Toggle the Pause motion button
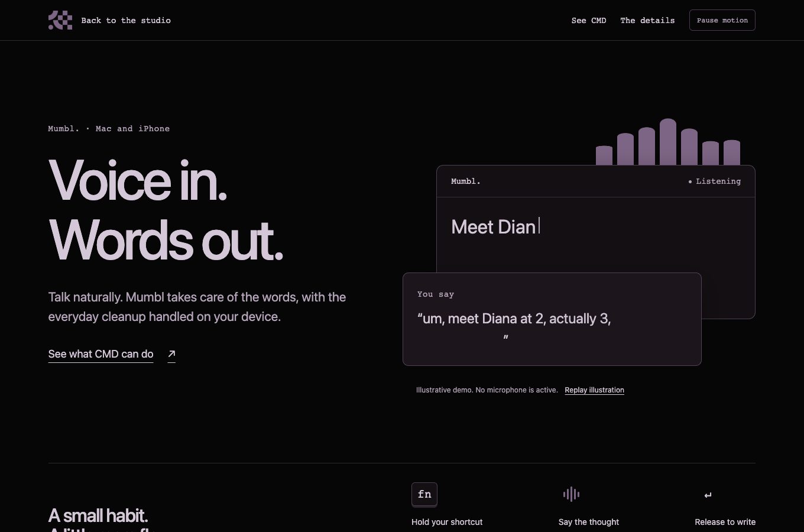Screen dimensions: 804x532 tap(722, 20)
